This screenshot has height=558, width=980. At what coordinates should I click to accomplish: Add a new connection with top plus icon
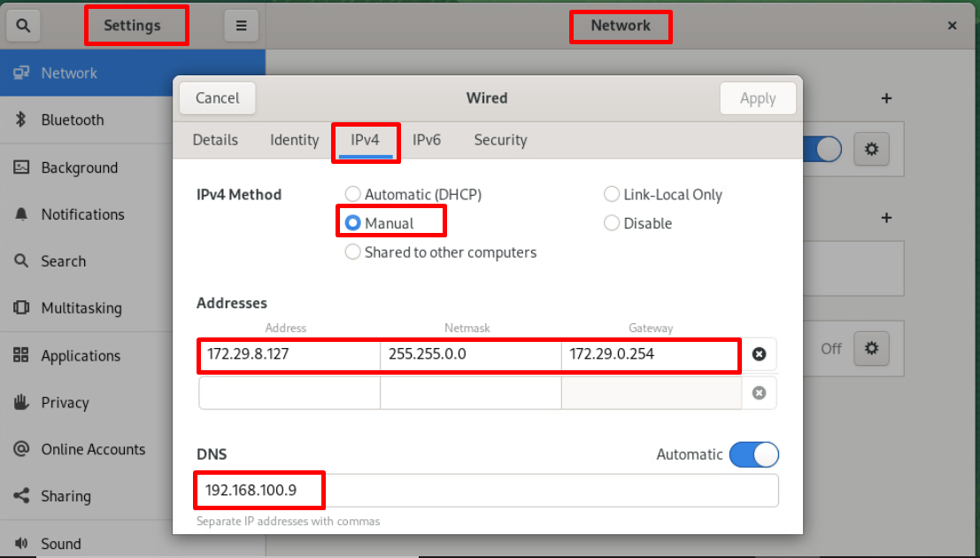pyautogui.click(x=886, y=98)
